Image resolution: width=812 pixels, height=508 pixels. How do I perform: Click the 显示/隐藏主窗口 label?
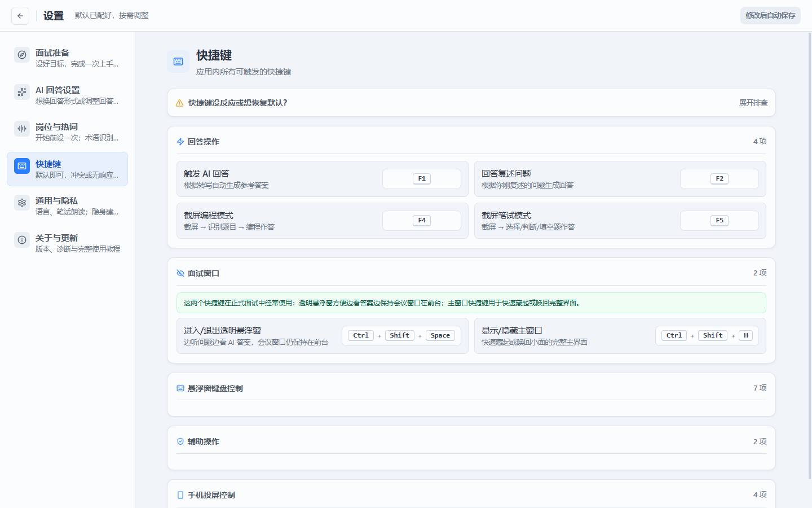pyautogui.click(x=512, y=331)
